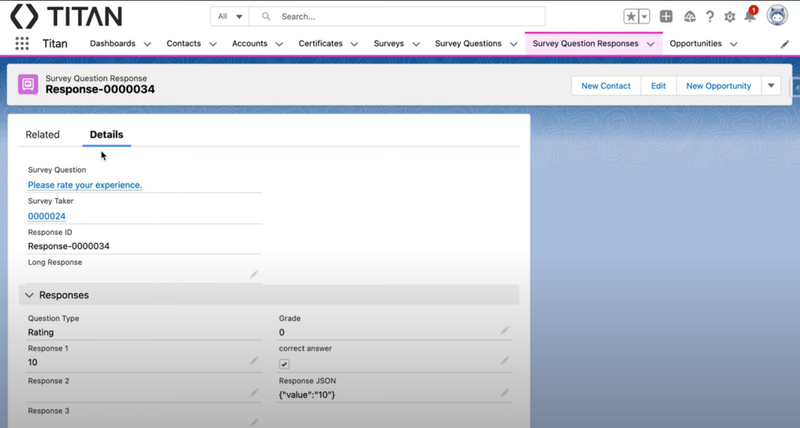Toggle the correct answer checkbox
Screen dimensions: 800x428
pos(284,364)
